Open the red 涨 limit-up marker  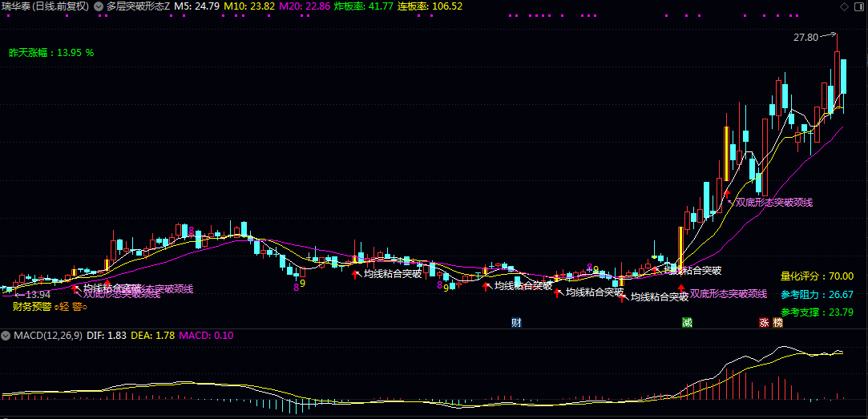[765, 323]
